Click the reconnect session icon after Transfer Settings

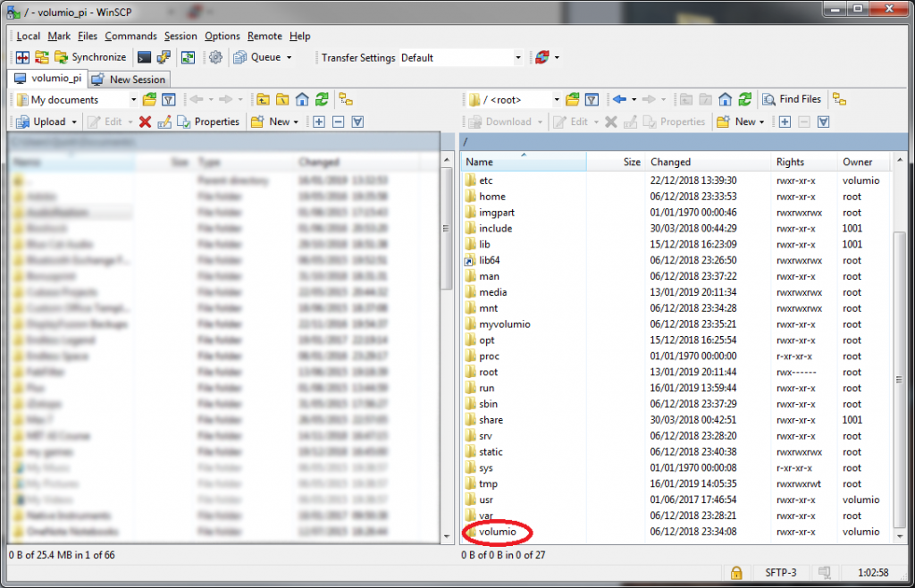click(x=541, y=57)
